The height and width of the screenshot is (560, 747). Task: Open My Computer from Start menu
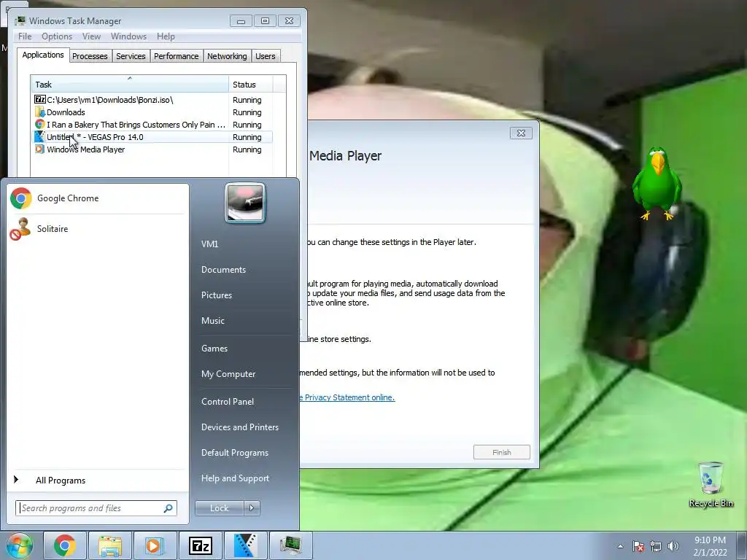click(228, 374)
